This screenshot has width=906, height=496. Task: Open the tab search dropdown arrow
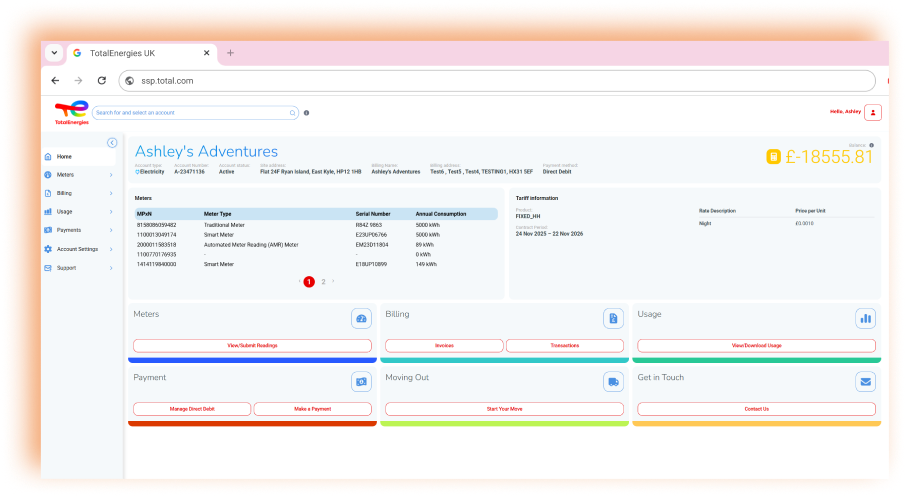[54, 53]
